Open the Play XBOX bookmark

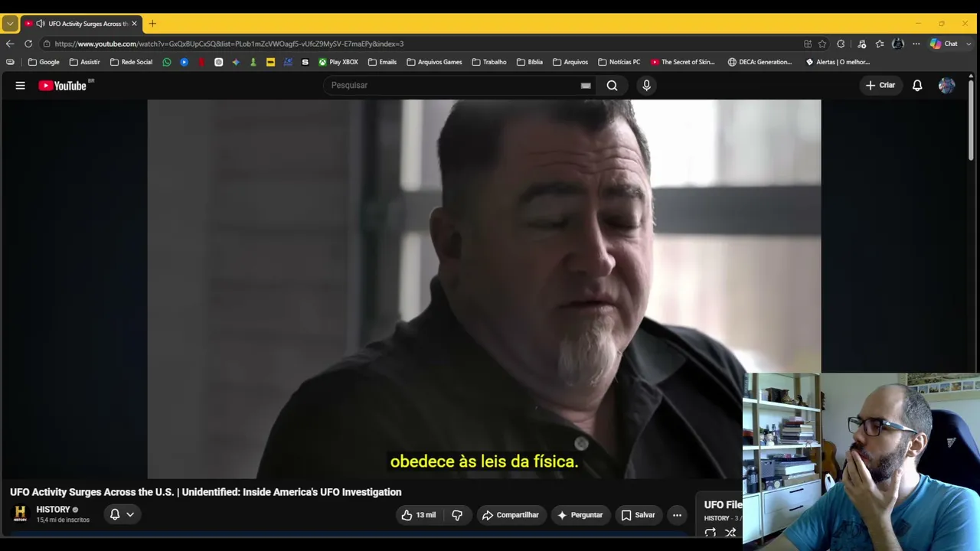point(338,62)
